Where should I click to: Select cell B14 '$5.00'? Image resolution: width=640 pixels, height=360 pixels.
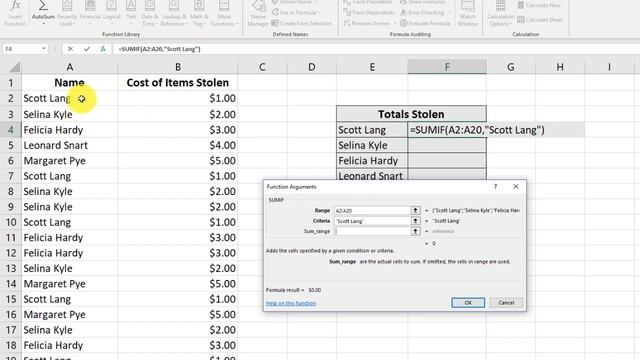coord(178,284)
